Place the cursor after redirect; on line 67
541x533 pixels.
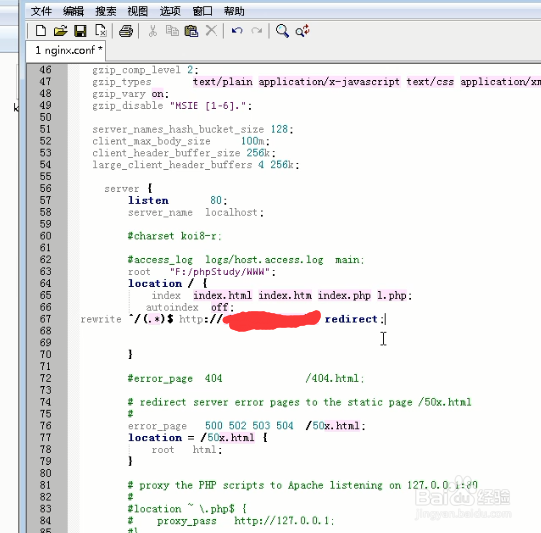pos(385,319)
